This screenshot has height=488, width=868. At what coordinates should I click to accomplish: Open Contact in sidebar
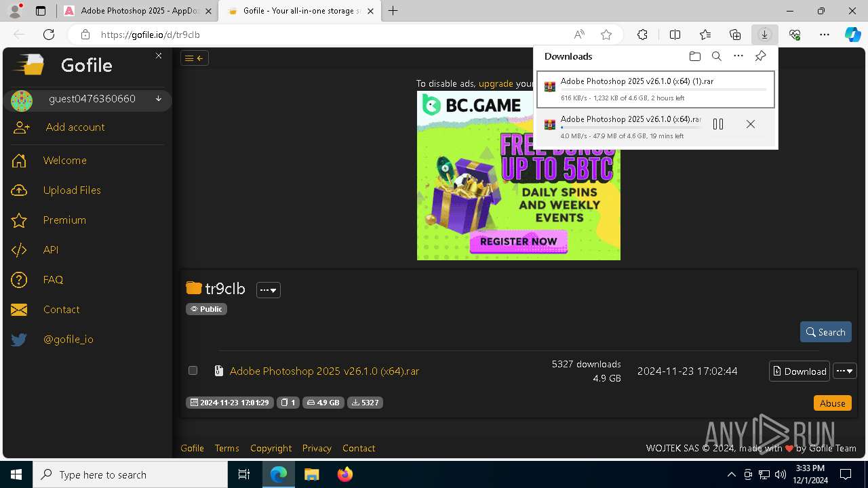(45, 310)
